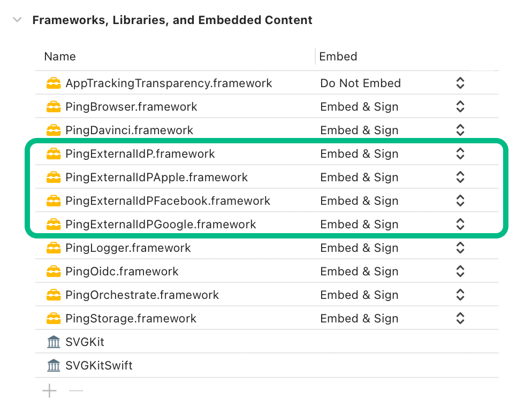Remove selected framework with the minus button

pos(76,391)
